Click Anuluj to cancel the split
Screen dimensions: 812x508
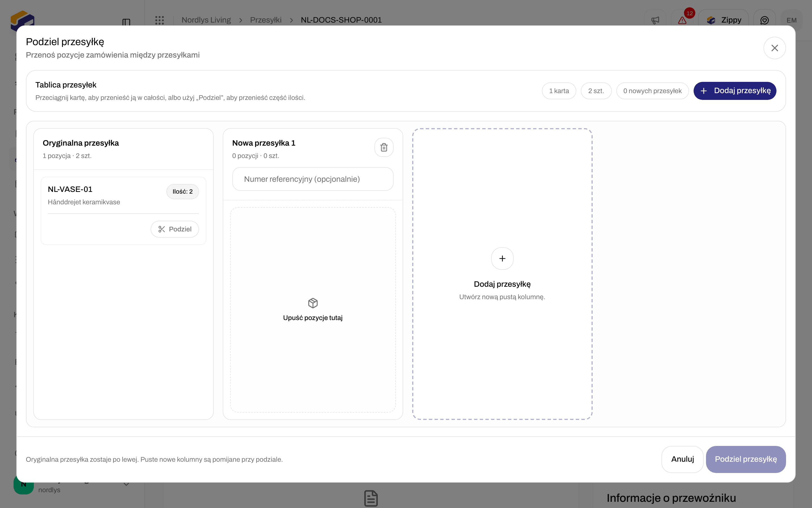(x=682, y=459)
